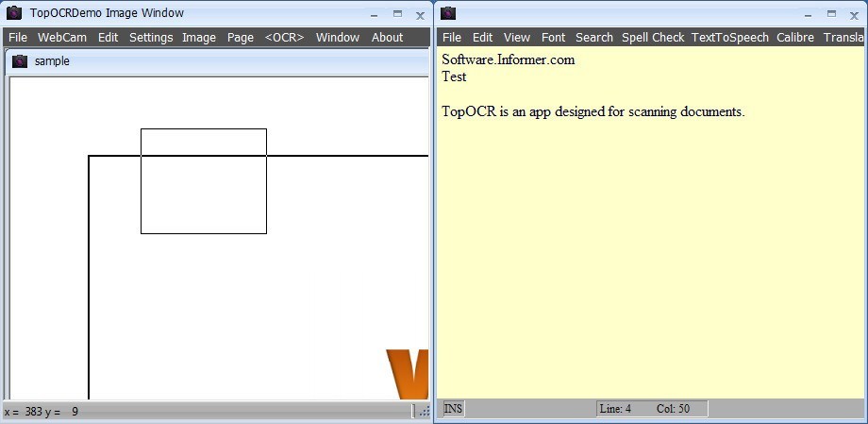Minimize the text editor window

(809, 15)
